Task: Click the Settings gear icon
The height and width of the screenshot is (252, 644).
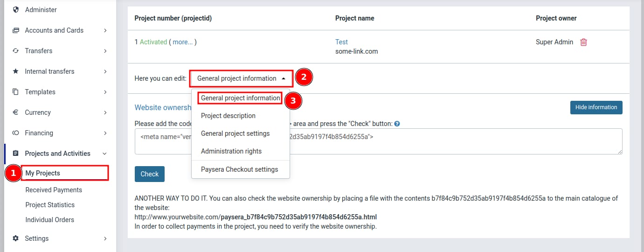Action: coord(16,238)
